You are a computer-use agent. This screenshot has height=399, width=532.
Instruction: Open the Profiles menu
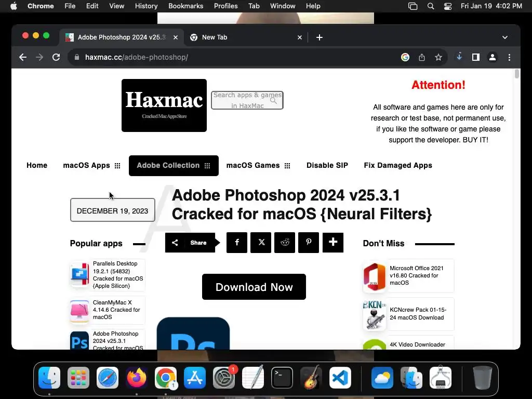pyautogui.click(x=225, y=6)
